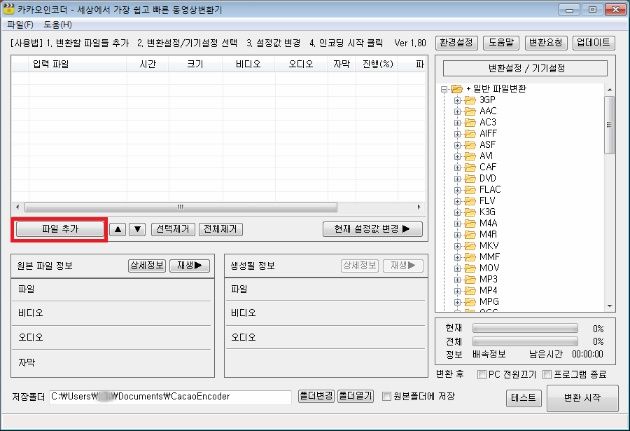Click the 업데이트 button
The height and width of the screenshot is (431, 630).
tap(593, 43)
